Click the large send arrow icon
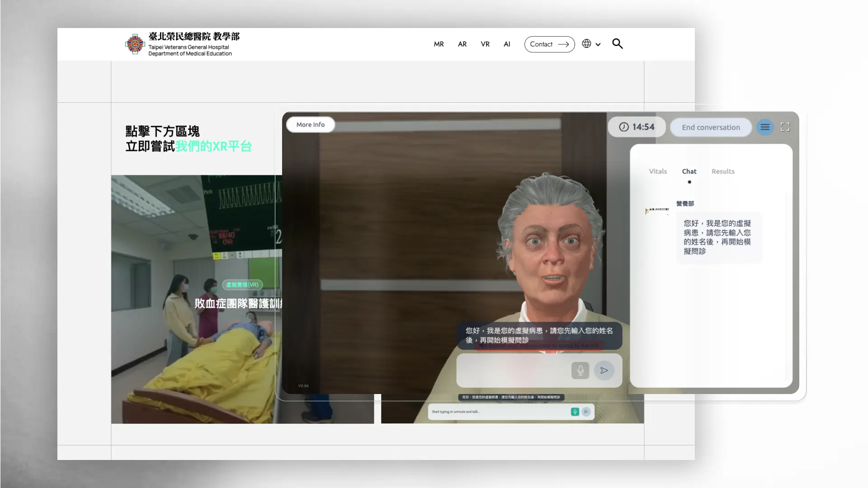Screen dimensions: 868x488 [x=604, y=371]
